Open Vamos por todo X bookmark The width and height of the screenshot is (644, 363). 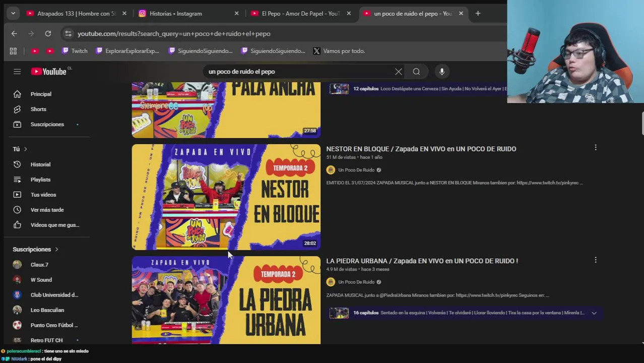(x=339, y=51)
